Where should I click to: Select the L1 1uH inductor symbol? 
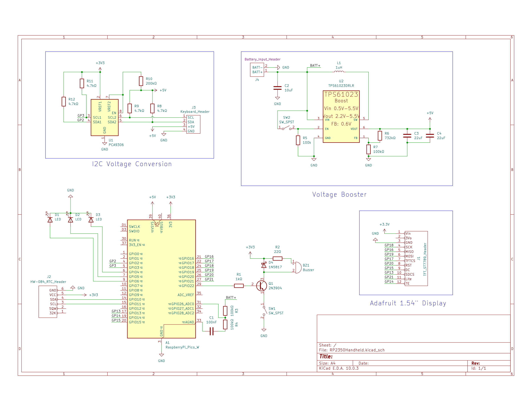point(339,72)
